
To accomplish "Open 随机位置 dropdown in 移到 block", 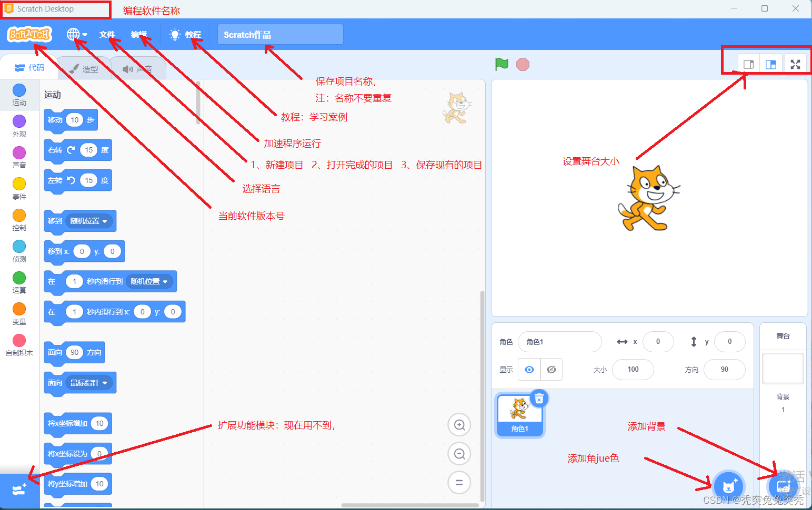I will (x=89, y=221).
